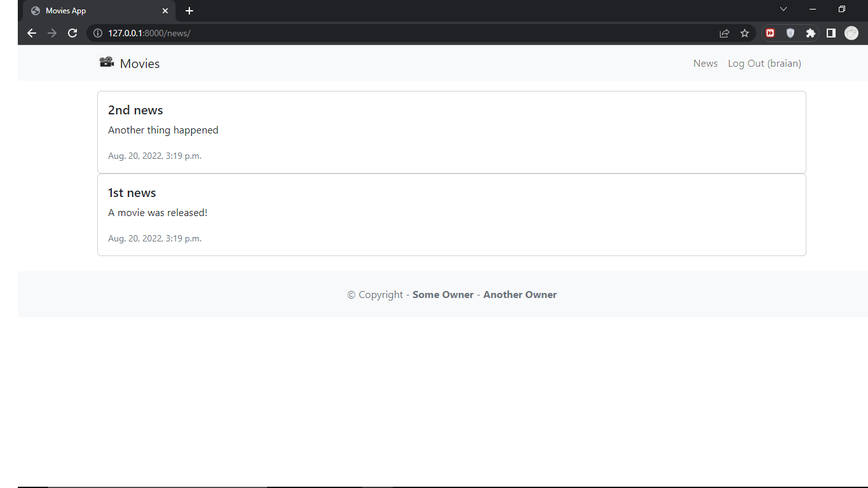868x488 pixels.
Task: Click the Another Owner footer link
Action: pos(520,294)
